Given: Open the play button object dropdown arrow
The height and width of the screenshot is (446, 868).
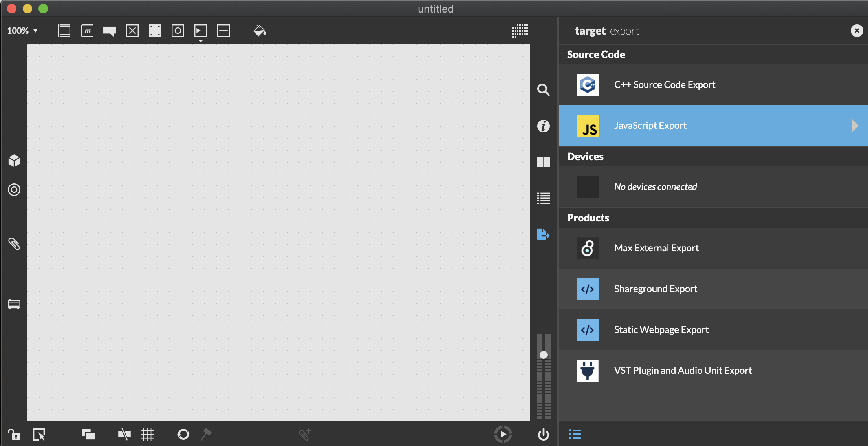Looking at the screenshot, I should pyautogui.click(x=201, y=41).
